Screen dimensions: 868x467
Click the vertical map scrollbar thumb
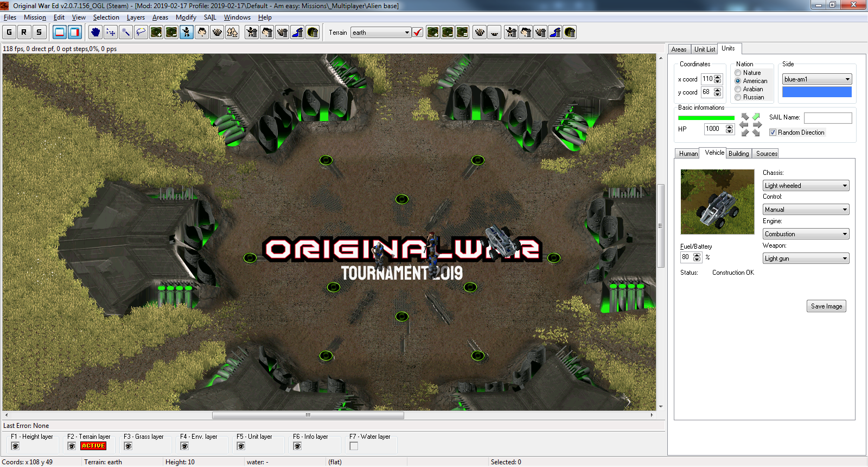coord(661,226)
